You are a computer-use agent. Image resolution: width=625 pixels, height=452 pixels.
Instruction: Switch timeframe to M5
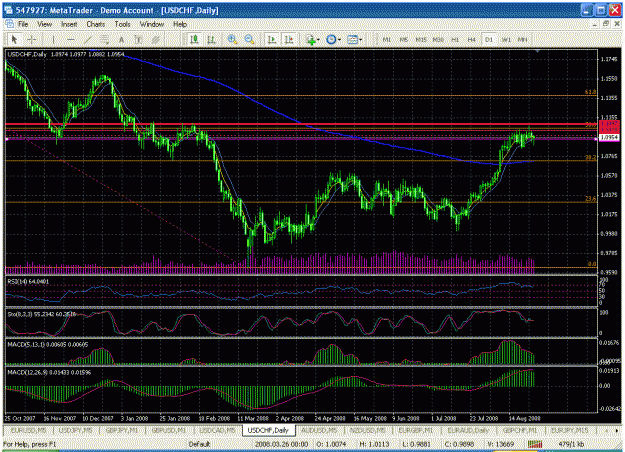point(404,39)
